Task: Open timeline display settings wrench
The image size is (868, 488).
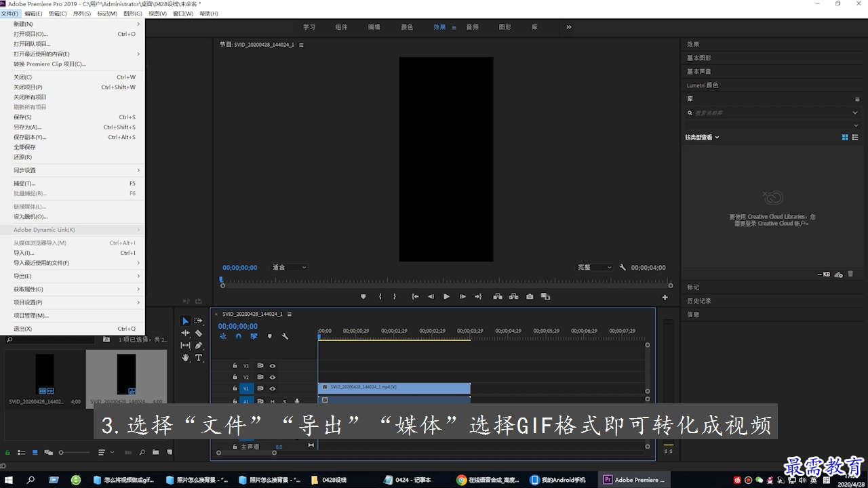Action: coord(285,336)
